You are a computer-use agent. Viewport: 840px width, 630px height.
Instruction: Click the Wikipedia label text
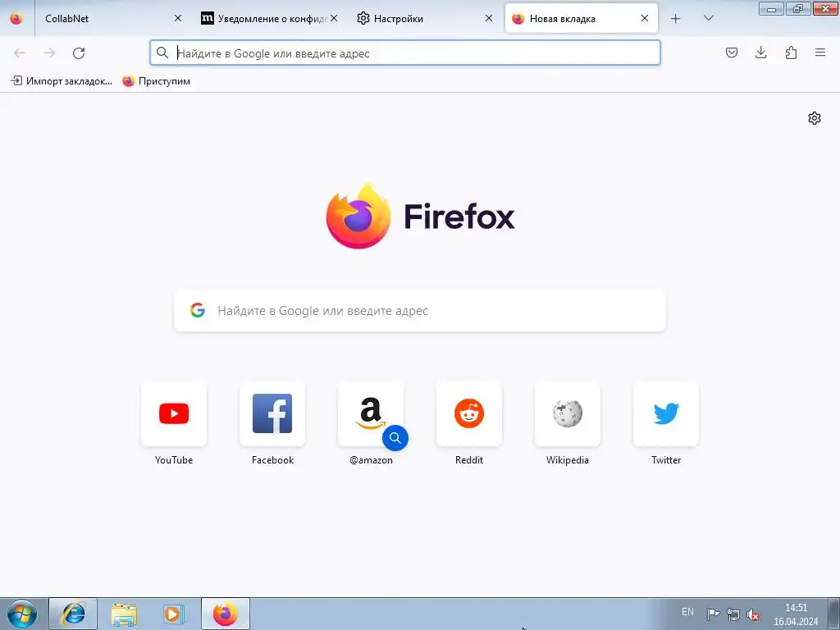[568, 459]
